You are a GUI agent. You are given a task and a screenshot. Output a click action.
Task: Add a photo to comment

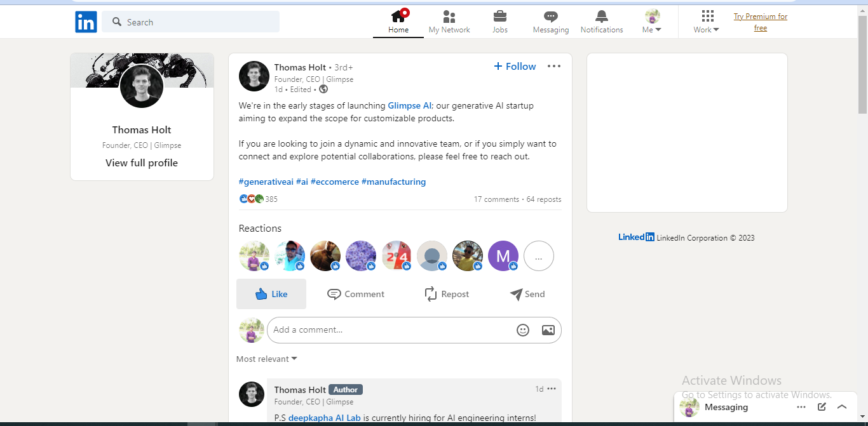[548, 330]
